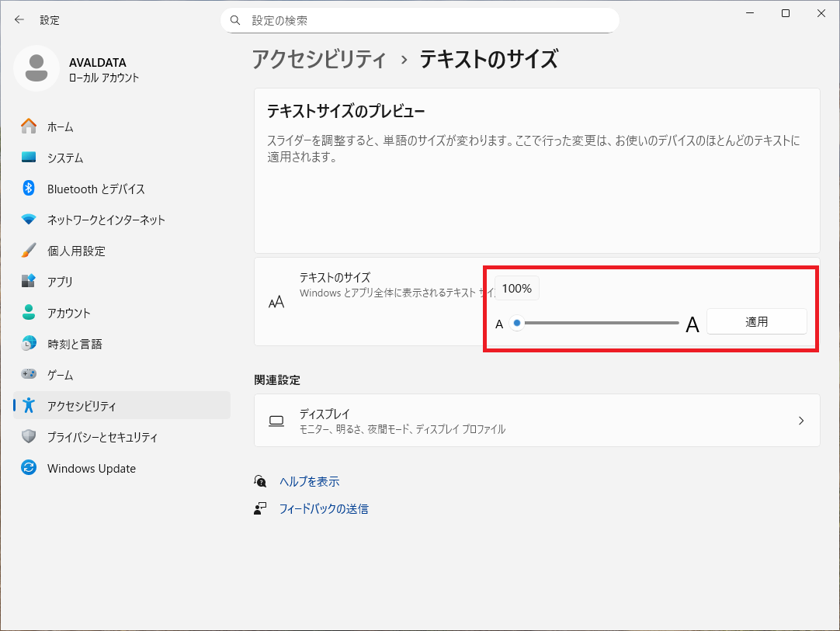The height and width of the screenshot is (631, 840).
Task: Click the privacy shield icon
Action: (x=29, y=436)
